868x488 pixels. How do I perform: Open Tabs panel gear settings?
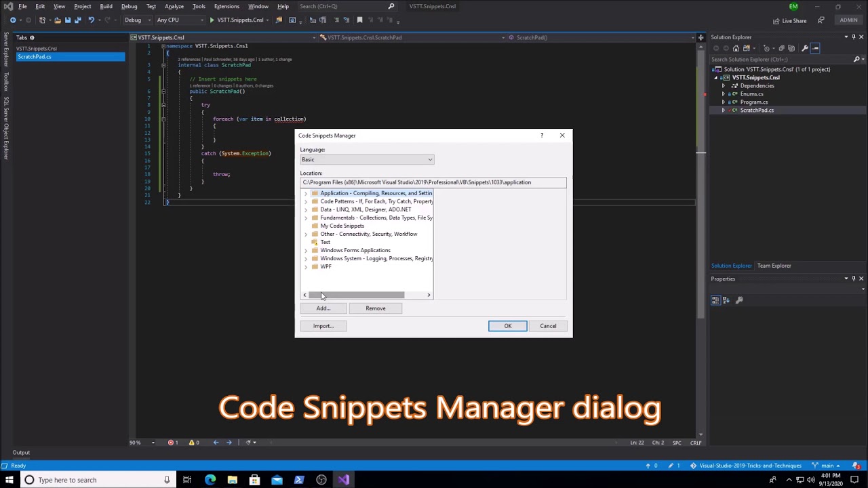(x=32, y=37)
